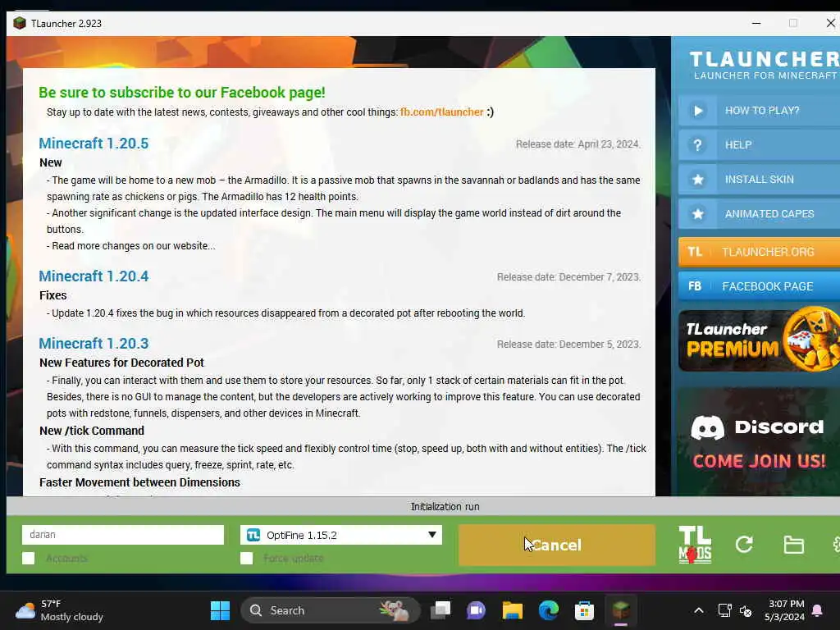Click the green Facebook subscribe heading

[182, 92]
